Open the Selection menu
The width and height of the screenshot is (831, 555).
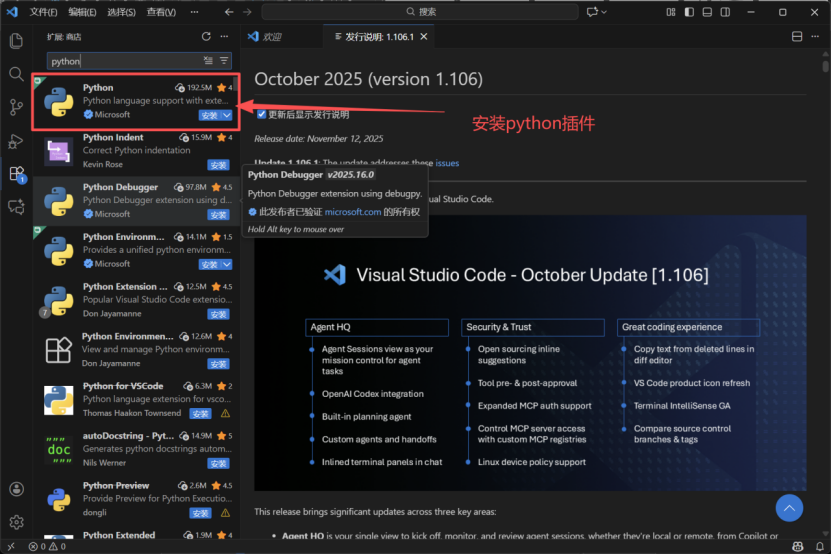[x=121, y=12]
